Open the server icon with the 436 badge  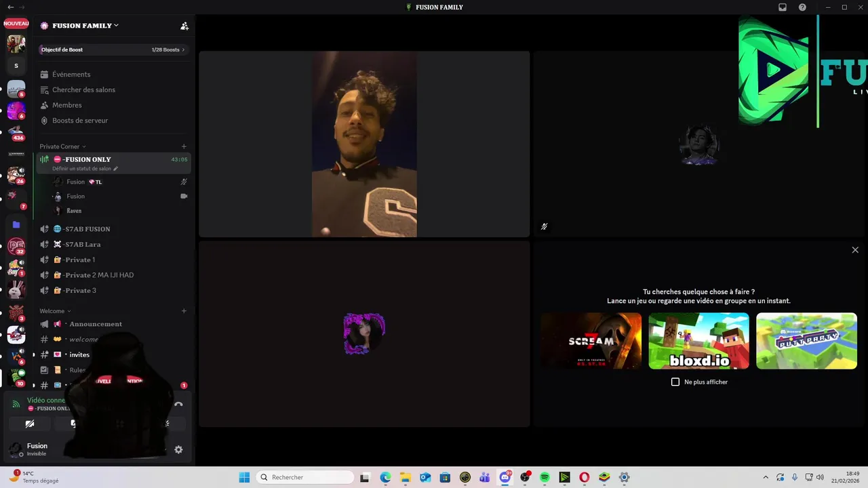[x=16, y=132]
